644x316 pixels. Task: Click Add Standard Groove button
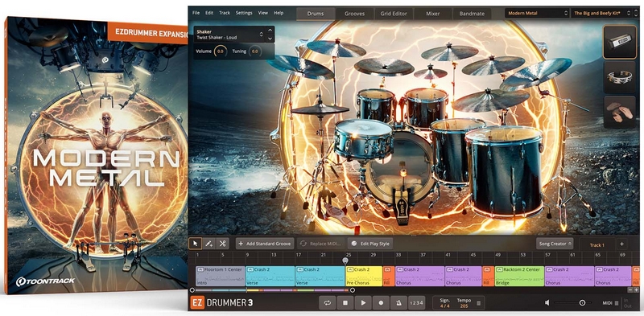click(x=265, y=244)
